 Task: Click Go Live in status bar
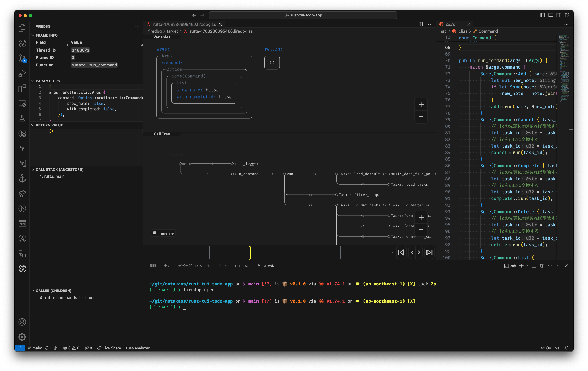550,348
